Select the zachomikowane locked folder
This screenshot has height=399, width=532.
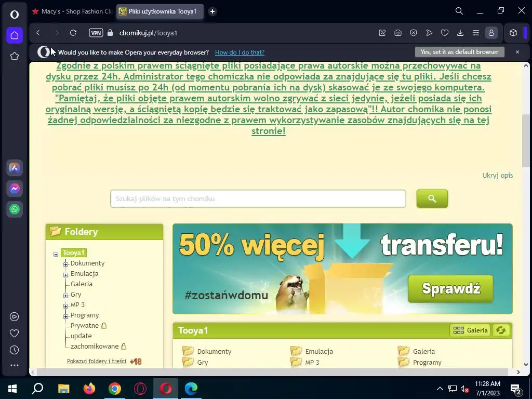pos(95,347)
